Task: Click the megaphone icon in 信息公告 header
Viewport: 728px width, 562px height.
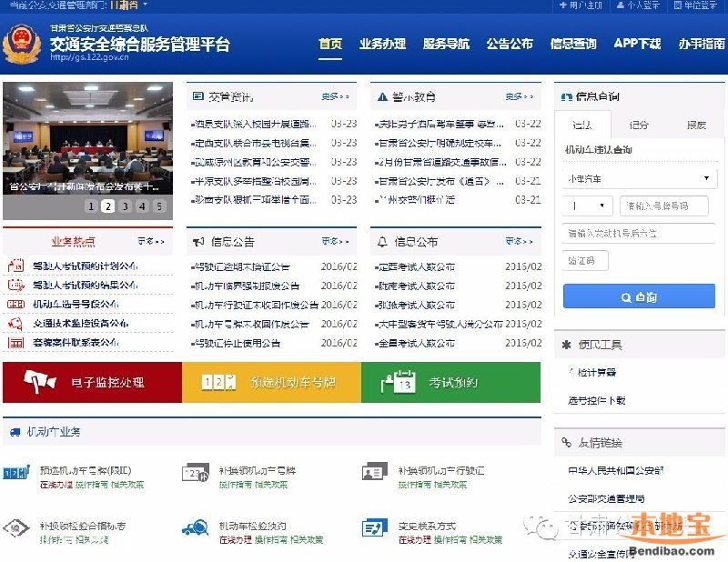Action: pyautogui.click(x=198, y=242)
